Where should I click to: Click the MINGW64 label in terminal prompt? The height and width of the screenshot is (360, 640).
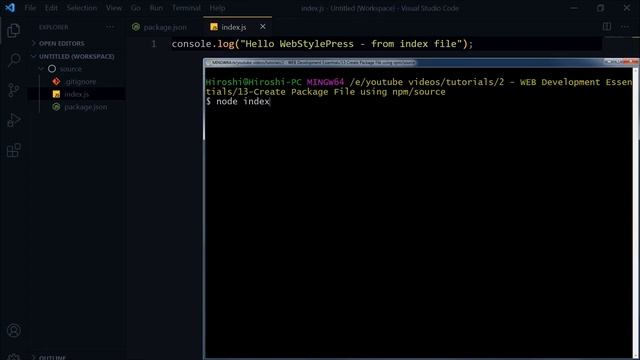pos(325,82)
